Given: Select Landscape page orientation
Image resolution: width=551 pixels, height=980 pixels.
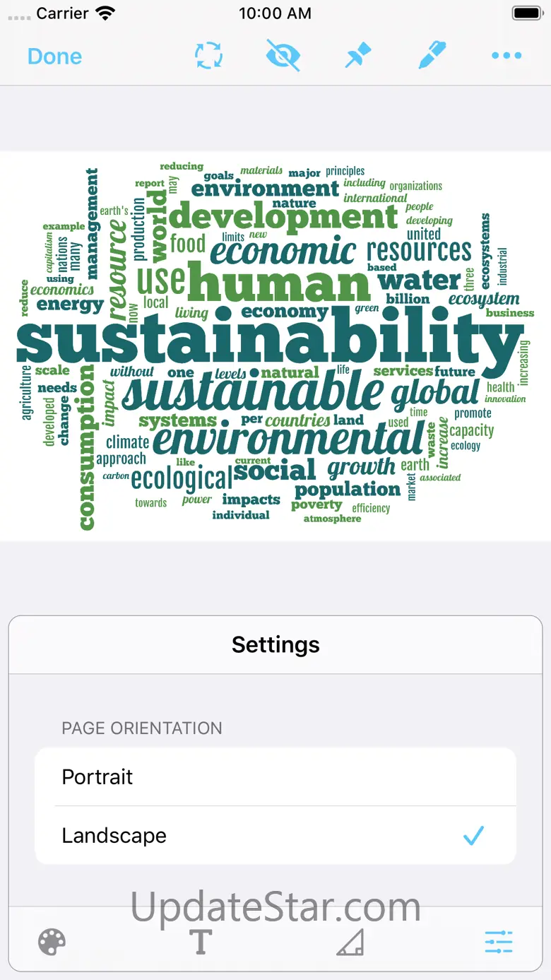Looking at the screenshot, I should coord(275,835).
